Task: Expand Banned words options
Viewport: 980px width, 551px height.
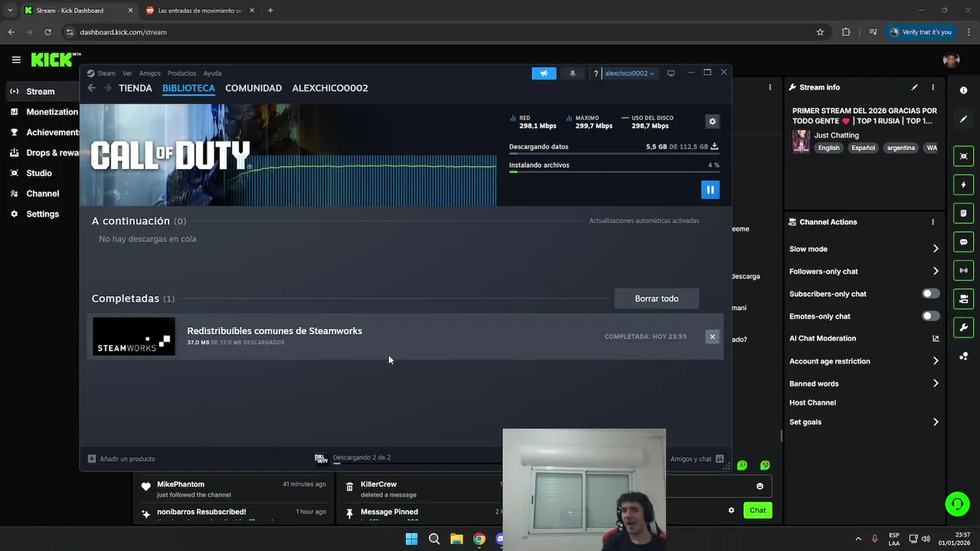Action: coord(936,383)
